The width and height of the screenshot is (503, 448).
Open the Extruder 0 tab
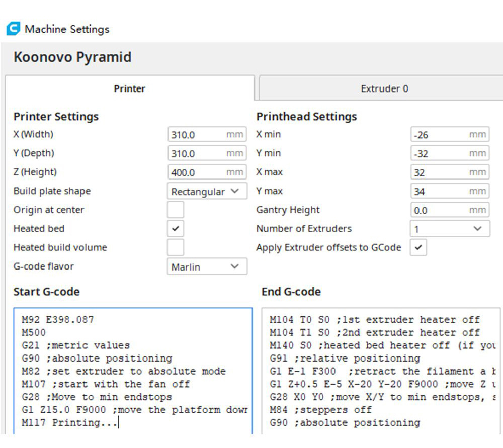click(x=384, y=88)
